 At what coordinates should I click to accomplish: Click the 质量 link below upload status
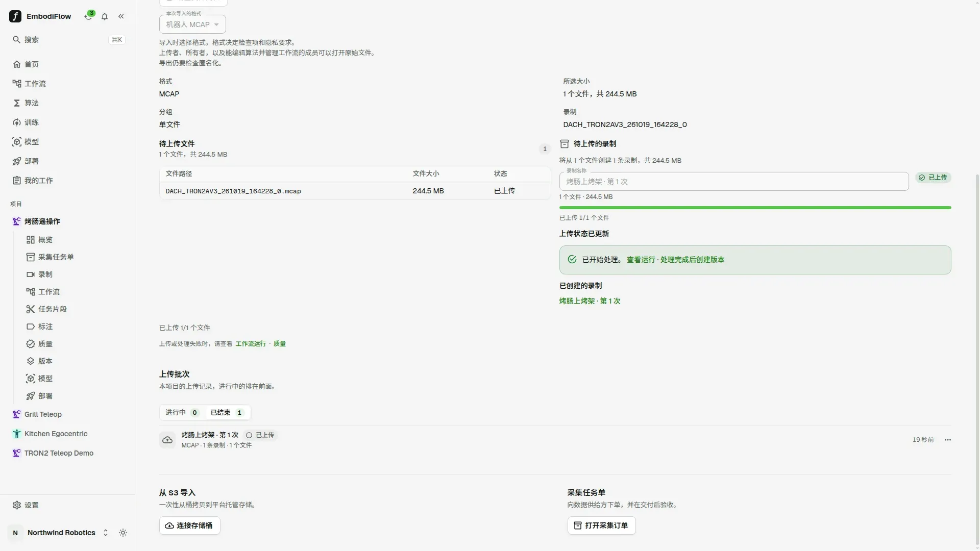[x=280, y=344]
